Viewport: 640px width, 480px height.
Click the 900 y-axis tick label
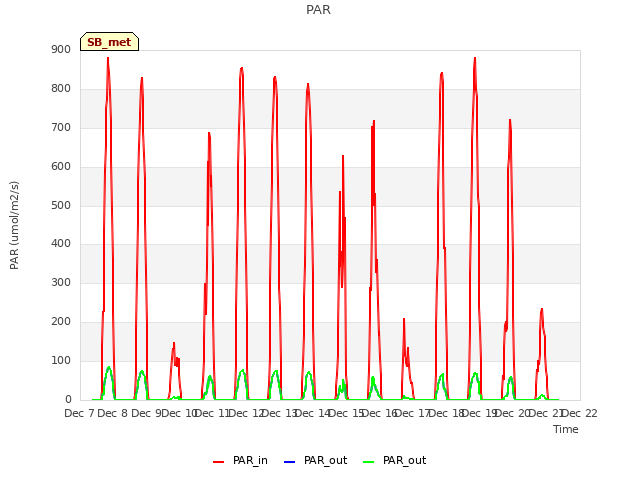click(61, 49)
